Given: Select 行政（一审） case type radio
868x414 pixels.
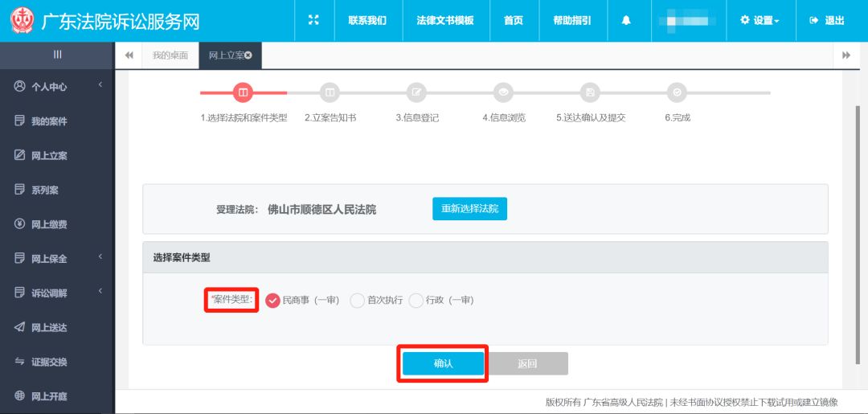Looking at the screenshot, I should tap(416, 301).
